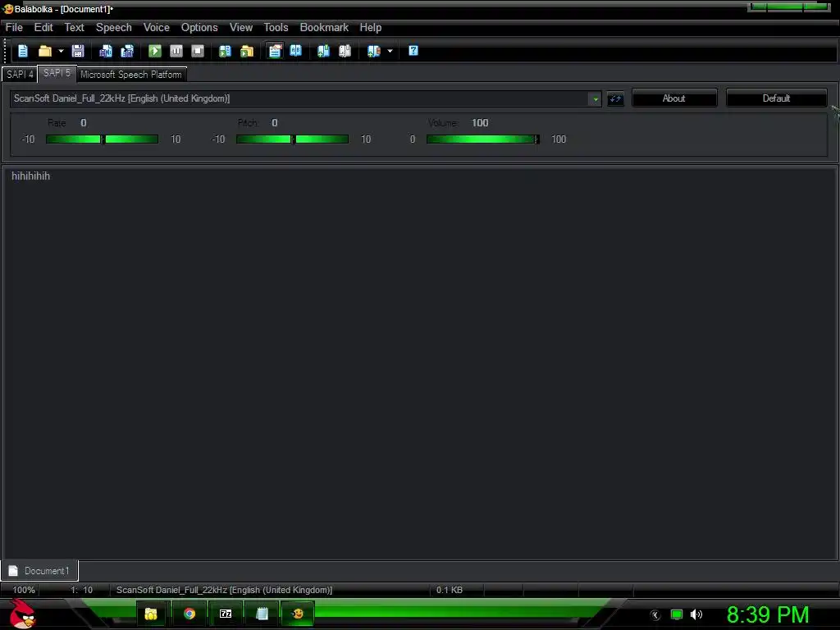Click the voice refresh icon beside the dropdown
840x630 pixels.
coord(615,99)
